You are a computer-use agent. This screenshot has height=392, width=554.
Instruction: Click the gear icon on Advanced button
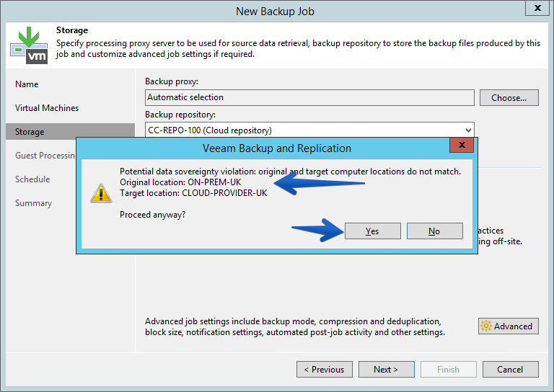point(486,326)
